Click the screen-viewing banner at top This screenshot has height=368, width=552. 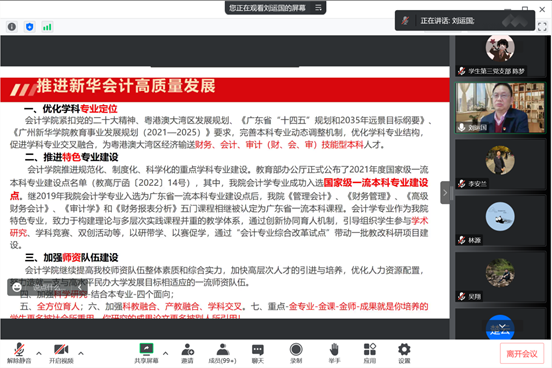tap(275, 7)
